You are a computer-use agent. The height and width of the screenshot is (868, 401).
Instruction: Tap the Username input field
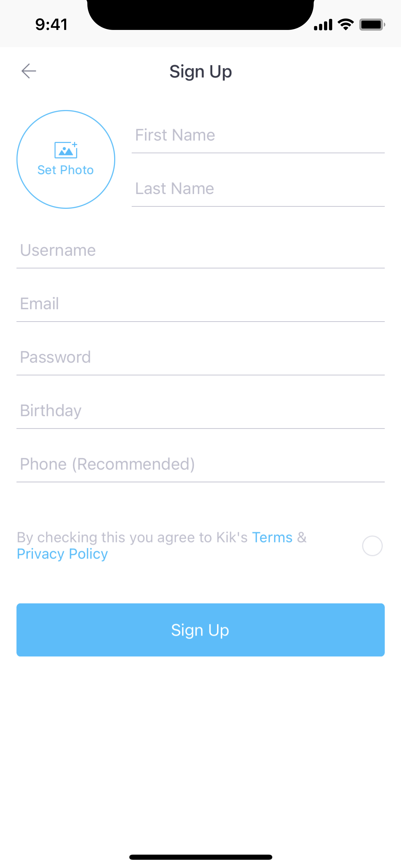point(200,250)
